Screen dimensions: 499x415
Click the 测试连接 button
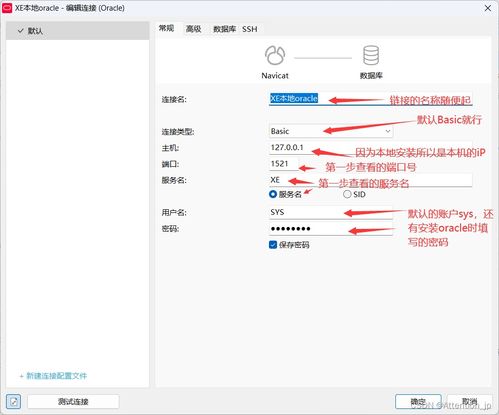73,401
